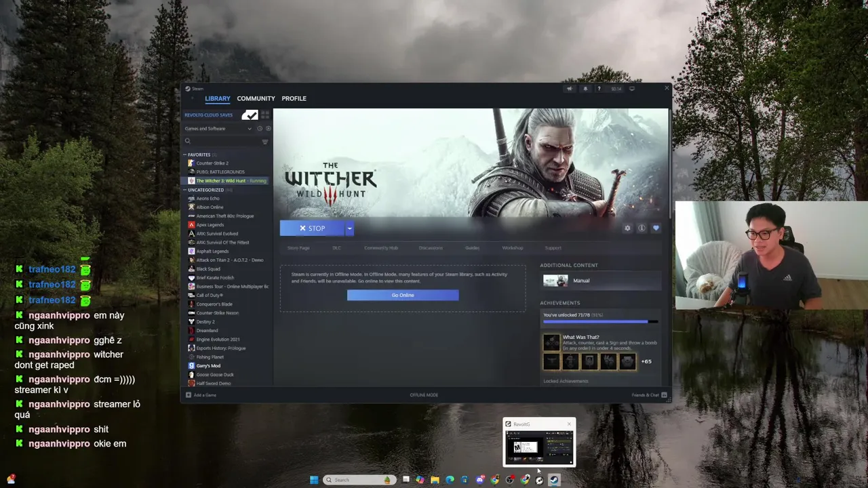Image resolution: width=868 pixels, height=488 pixels.
Task: Open the Support tab
Action: point(553,248)
